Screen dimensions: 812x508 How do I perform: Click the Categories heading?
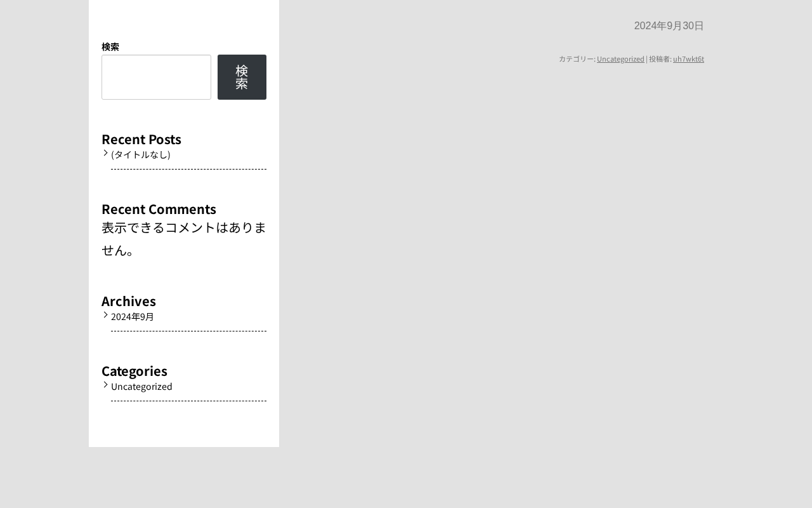[x=134, y=371]
